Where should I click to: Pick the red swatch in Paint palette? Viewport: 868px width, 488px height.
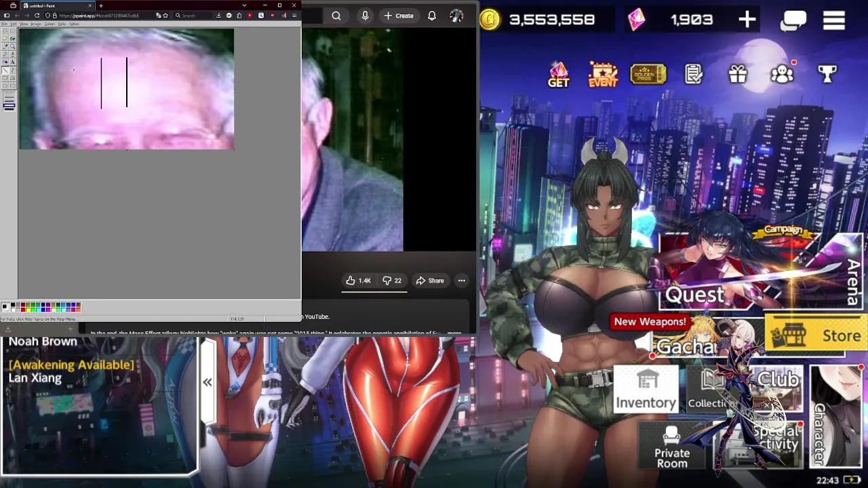tap(23, 310)
